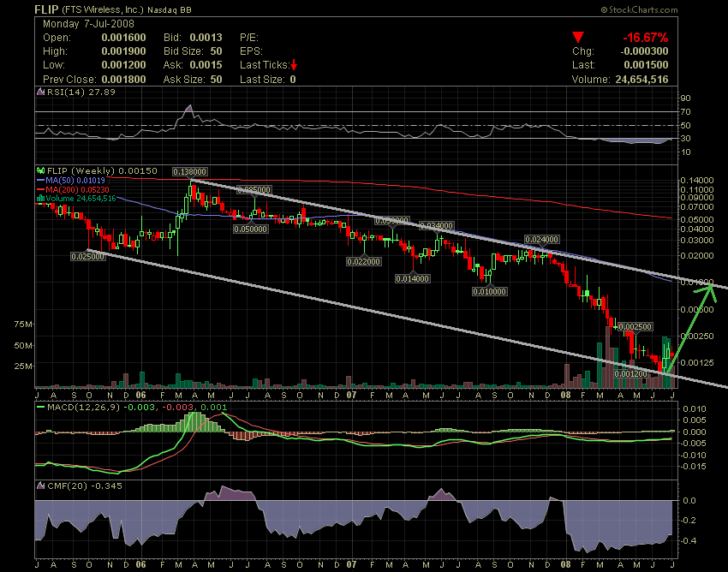The image size is (728, 572).
Task: Click the RSI(14) 27.89 indicator label
Action: click(81, 92)
